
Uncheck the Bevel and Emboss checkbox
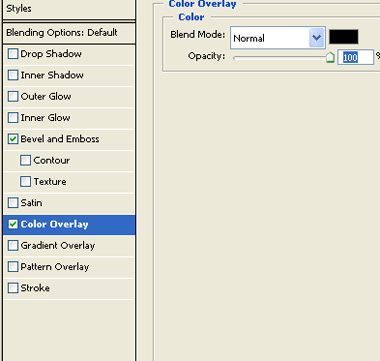tap(13, 139)
